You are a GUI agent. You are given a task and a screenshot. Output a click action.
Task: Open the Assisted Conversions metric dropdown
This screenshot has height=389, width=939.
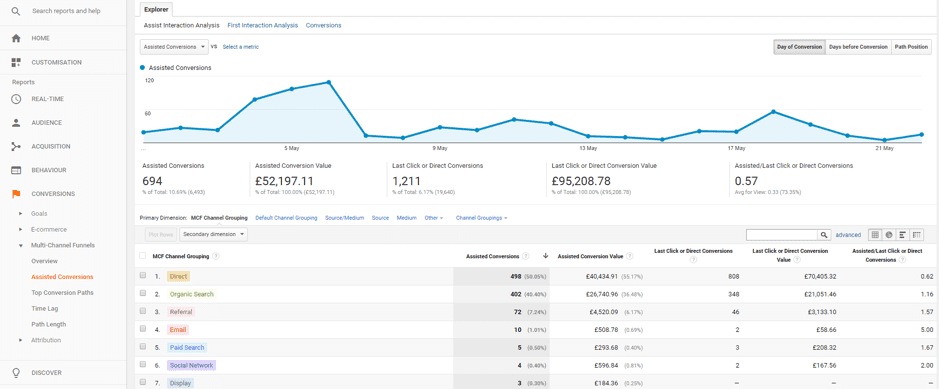(x=174, y=47)
